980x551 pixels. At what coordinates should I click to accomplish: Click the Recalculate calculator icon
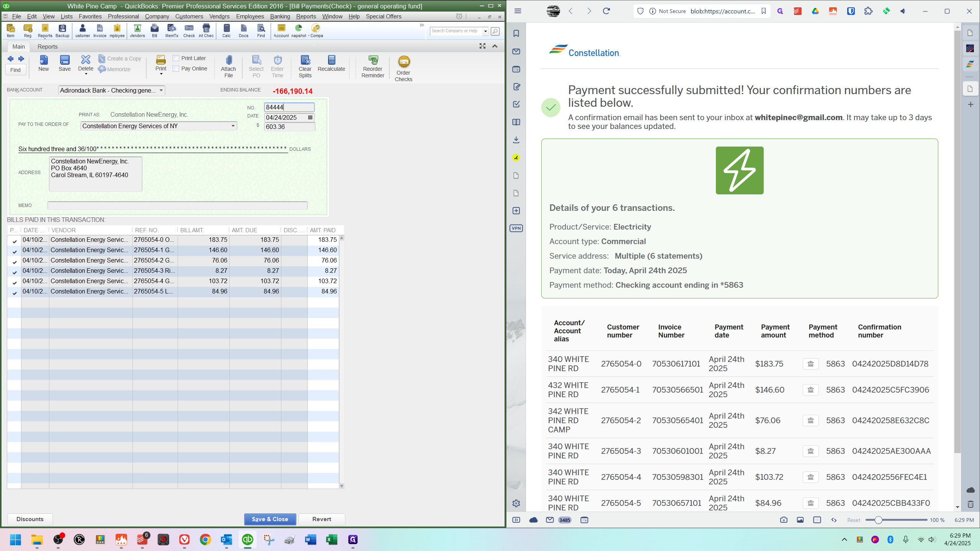coord(332,60)
